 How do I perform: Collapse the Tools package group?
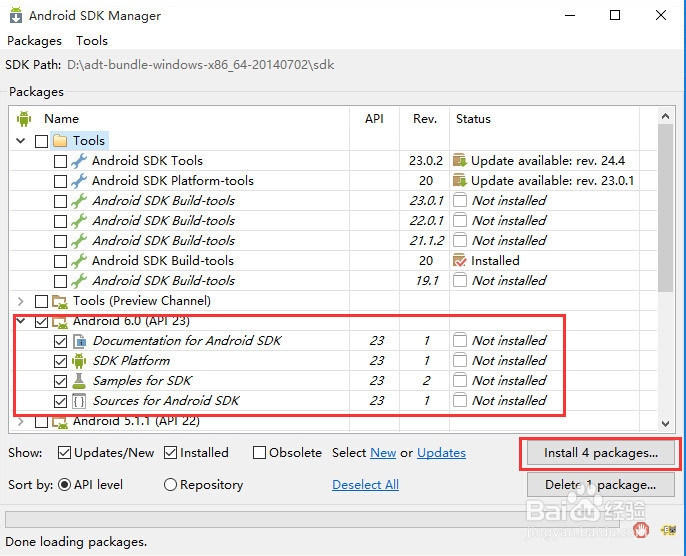point(22,141)
